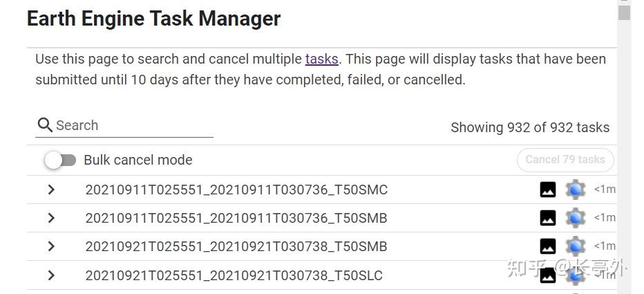Expand the 20210921 T50SLC task row

51,275
